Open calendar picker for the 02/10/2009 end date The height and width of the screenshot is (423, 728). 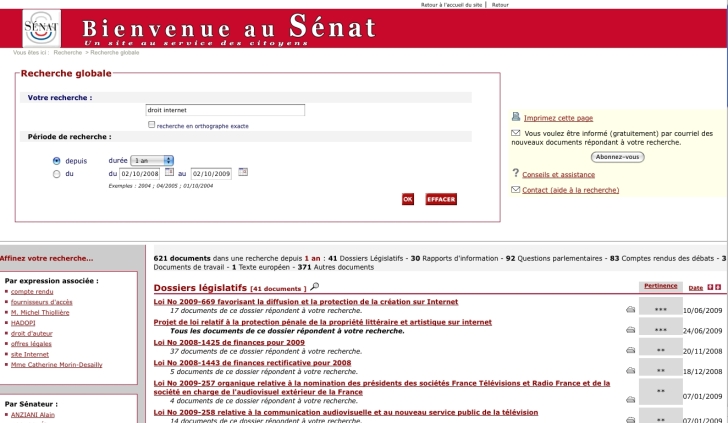(x=243, y=172)
